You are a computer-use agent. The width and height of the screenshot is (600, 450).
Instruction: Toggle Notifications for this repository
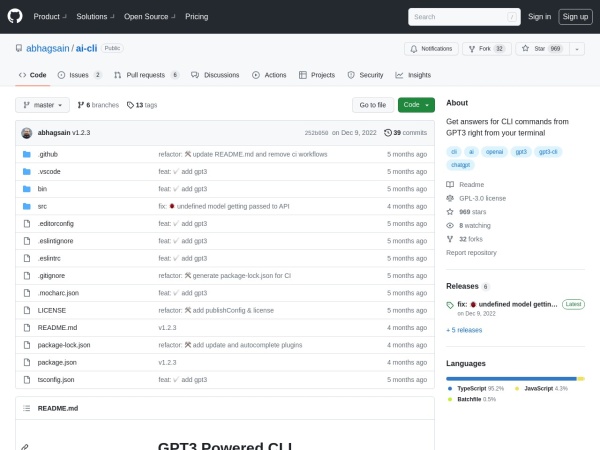[431, 48]
